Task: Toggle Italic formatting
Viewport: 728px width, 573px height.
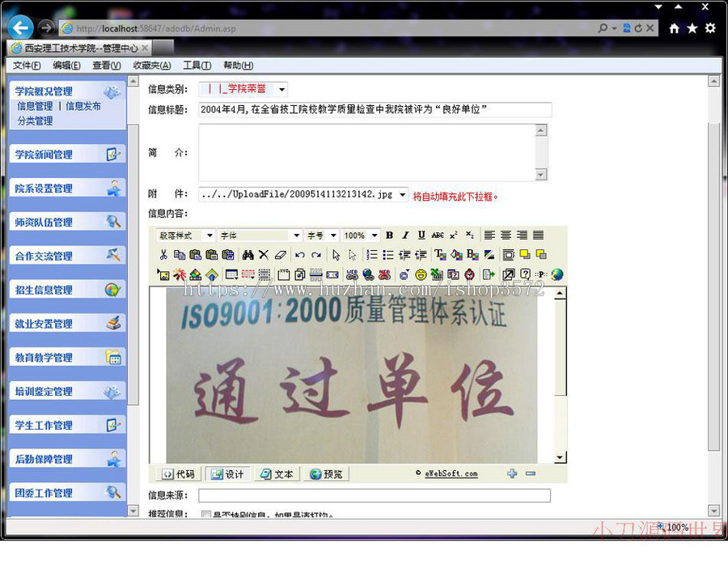Action: 405,236
